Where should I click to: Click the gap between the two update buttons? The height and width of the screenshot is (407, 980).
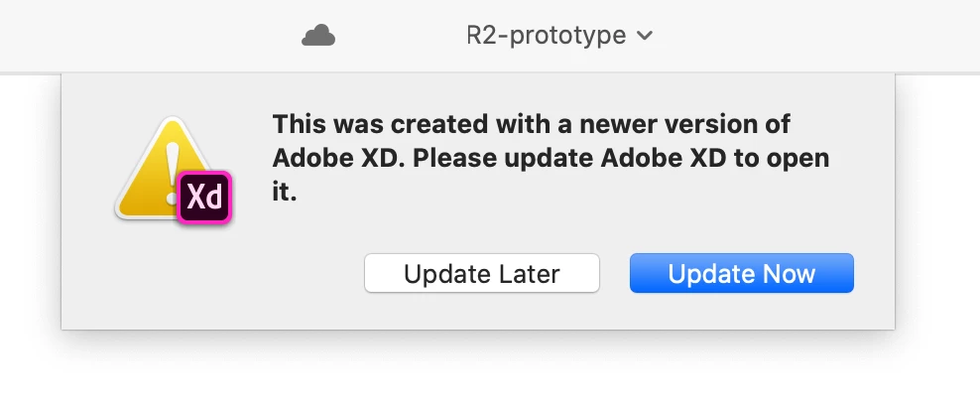click(615, 274)
